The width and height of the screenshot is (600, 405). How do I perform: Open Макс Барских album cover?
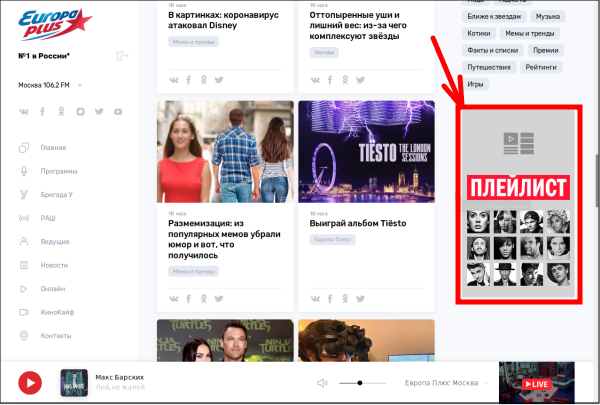74,383
